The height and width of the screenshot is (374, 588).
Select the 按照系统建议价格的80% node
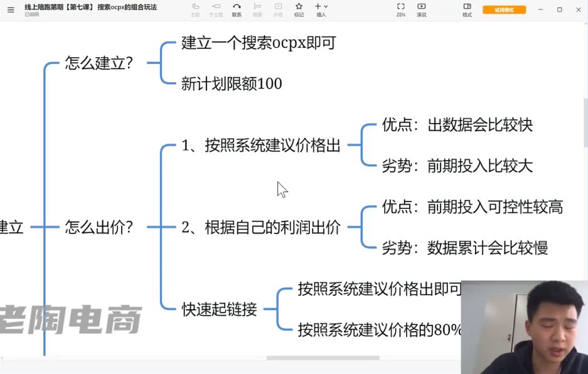[379, 329]
